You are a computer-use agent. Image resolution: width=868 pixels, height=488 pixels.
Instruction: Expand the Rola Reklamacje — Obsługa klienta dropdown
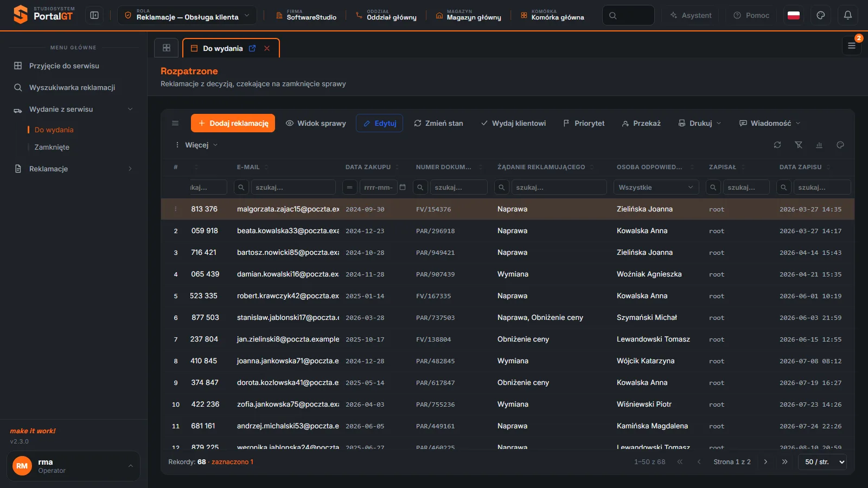[x=187, y=15]
